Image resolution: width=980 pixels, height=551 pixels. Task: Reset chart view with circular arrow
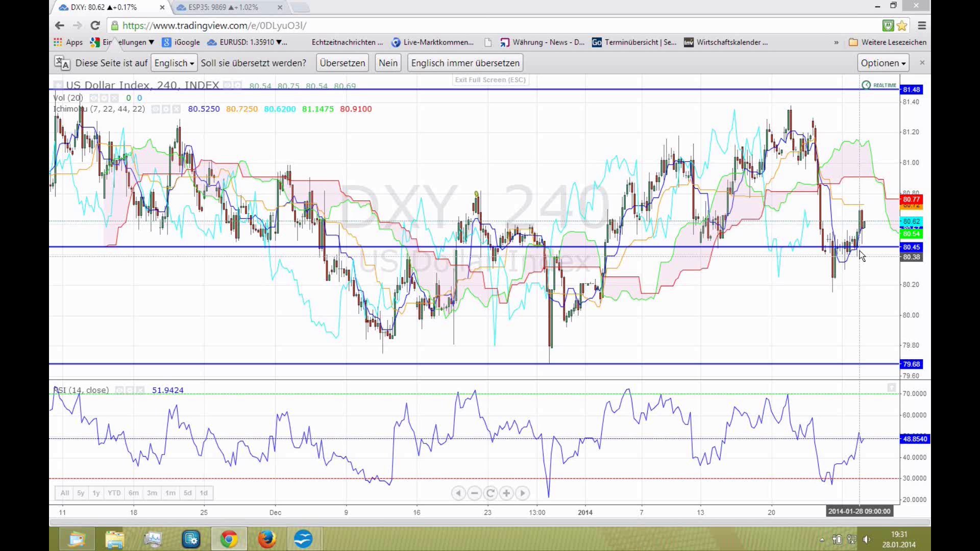(x=490, y=493)
